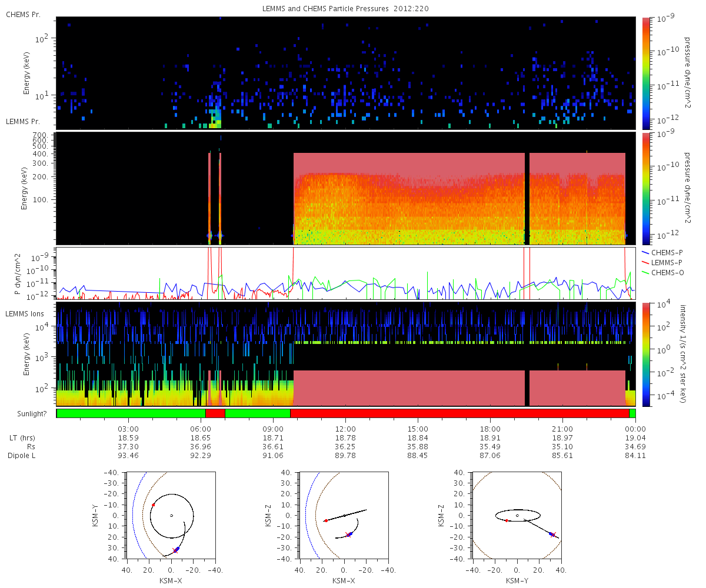Screen dimensions: 706x588
Task: Click the 12:00 time axis tick label
Action: pyautogui.click(x=345, y=429)
